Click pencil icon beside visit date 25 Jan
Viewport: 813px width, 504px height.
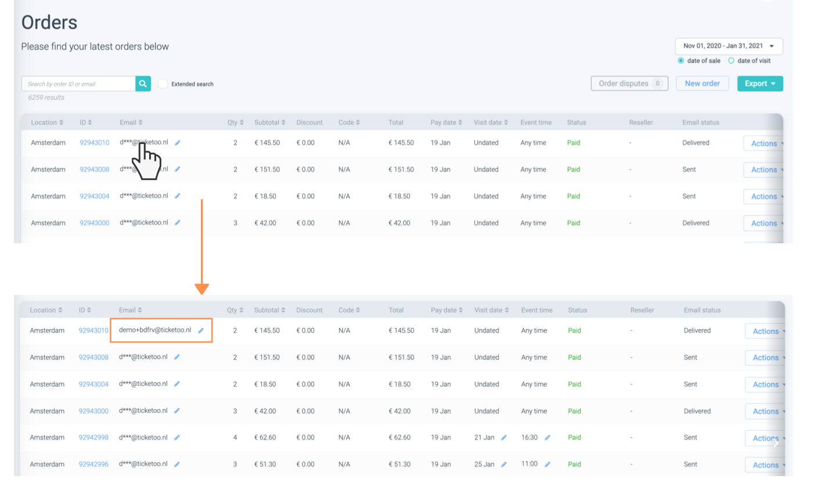503,465
